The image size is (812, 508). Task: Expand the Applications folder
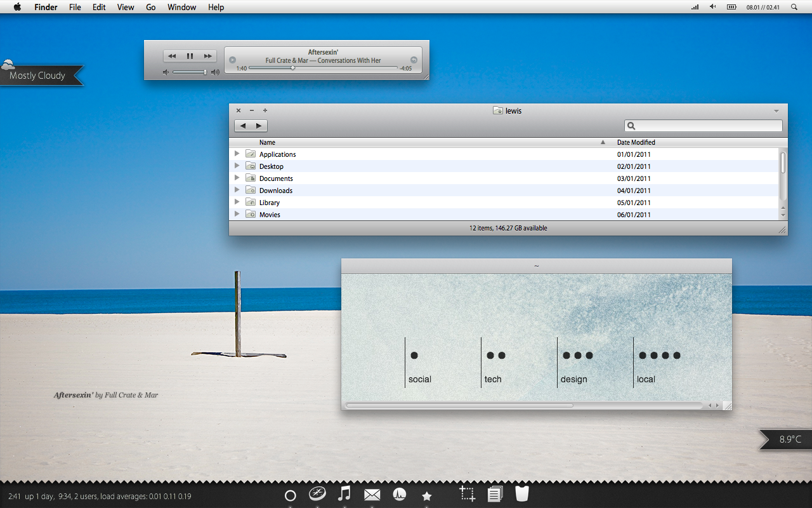pyautogui.click(x=237, y=154)
